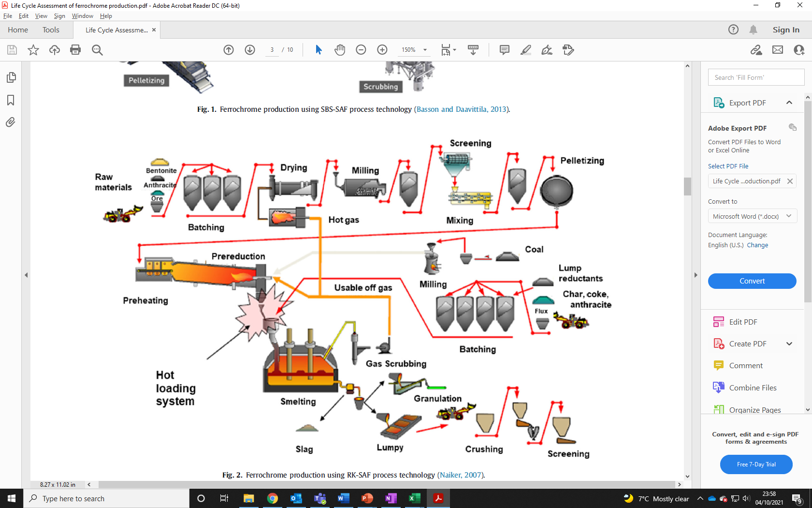Select the Hand tool
Viewport: 812px width, 508px height.
[x=340, y=49]
